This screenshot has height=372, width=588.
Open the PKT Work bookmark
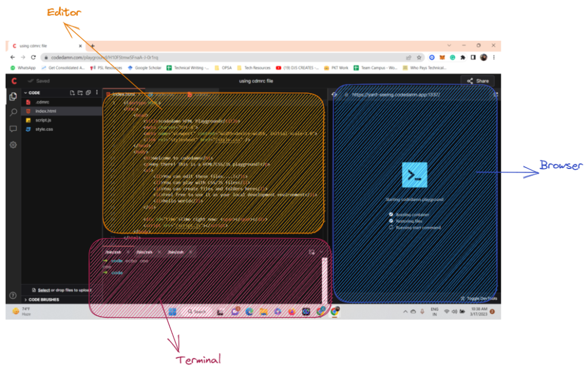coord(336,68)
